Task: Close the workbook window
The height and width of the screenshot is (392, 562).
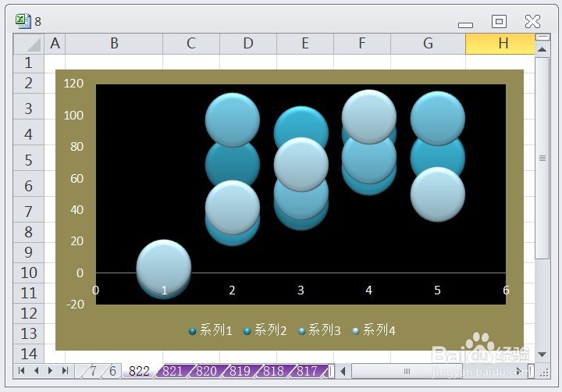Action: coord(532,21)
